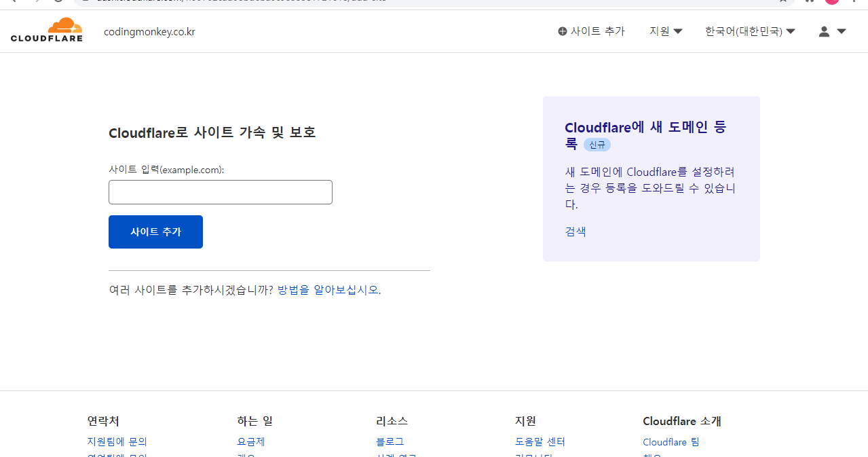Expand the 지원 dropdown menu

pos(666,31)
